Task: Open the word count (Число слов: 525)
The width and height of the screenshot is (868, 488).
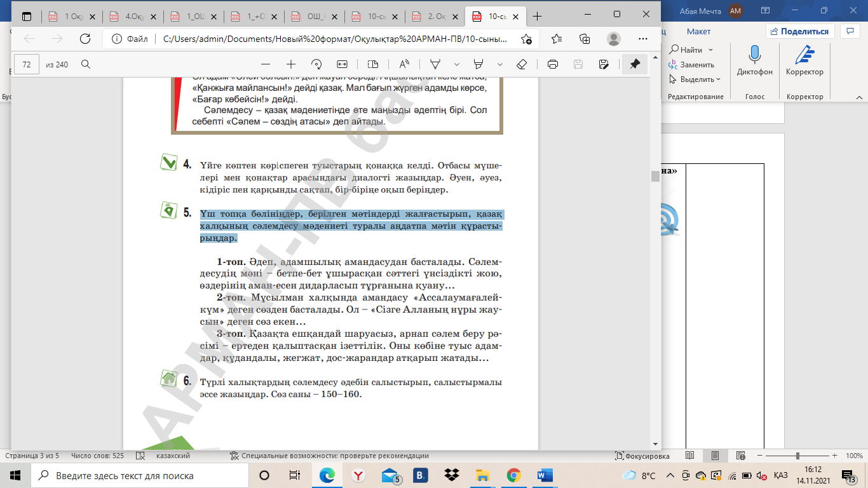Action: pyautogui.click(x=98, y=456)
